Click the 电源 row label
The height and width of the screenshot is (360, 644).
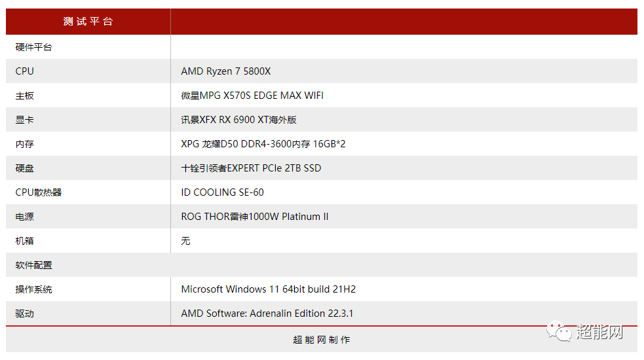25,217
